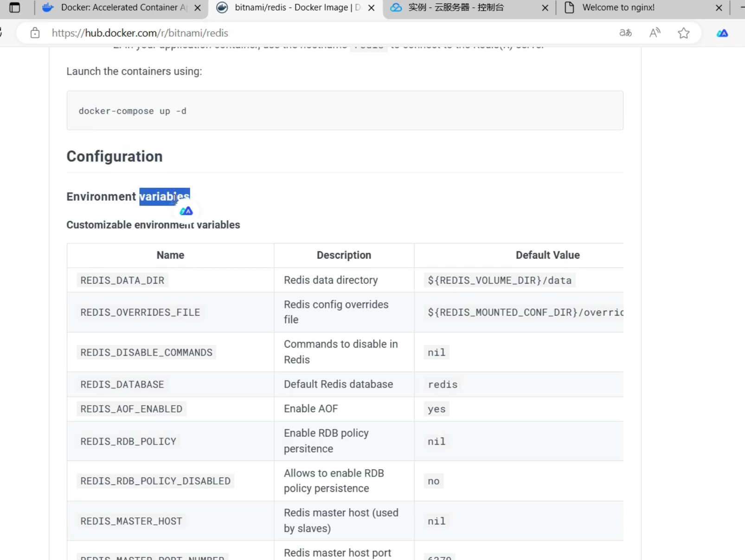Click 'redis' default value for REDIS_DATABASE
Image resolution: width=745 pixels, height=560 pixels.
pos(443,384)
